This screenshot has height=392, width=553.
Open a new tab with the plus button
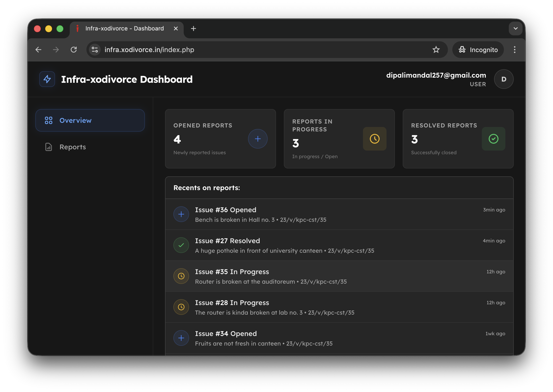click(193, 28)
